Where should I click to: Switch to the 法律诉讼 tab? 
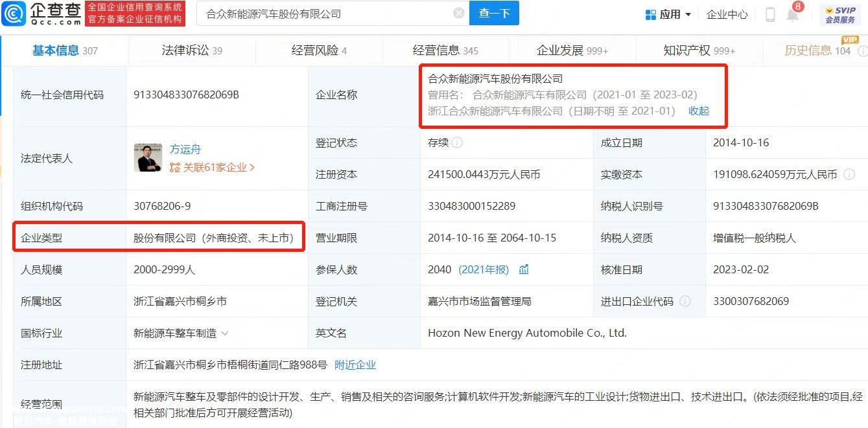click(192, 51)
